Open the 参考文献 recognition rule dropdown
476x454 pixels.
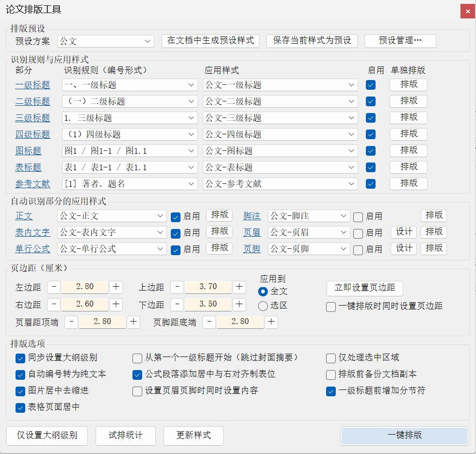coord(130,184)
